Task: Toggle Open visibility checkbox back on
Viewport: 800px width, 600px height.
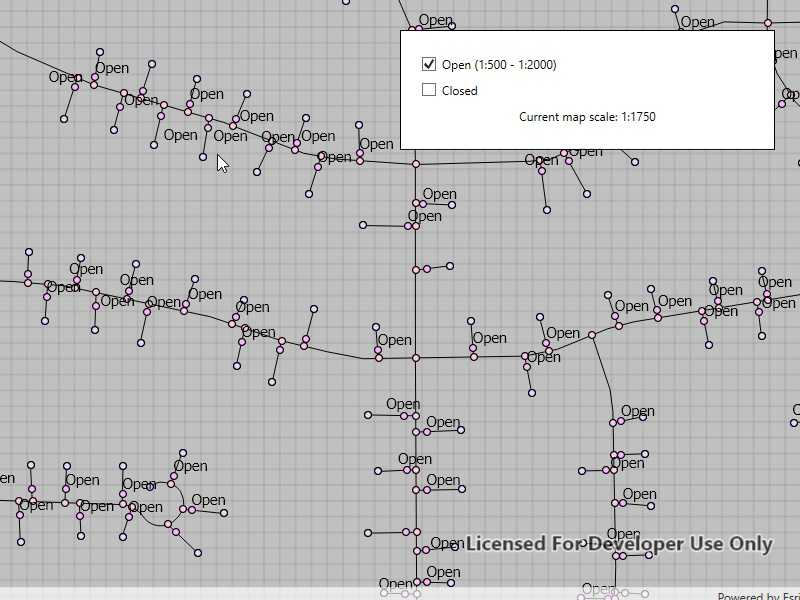Action: [x=429, y=63]
